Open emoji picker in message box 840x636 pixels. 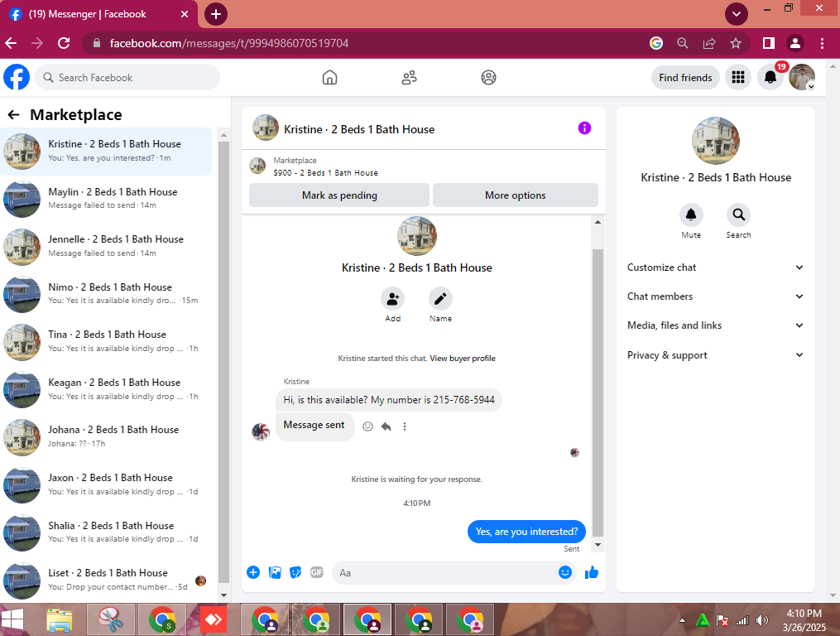[565, 573]
